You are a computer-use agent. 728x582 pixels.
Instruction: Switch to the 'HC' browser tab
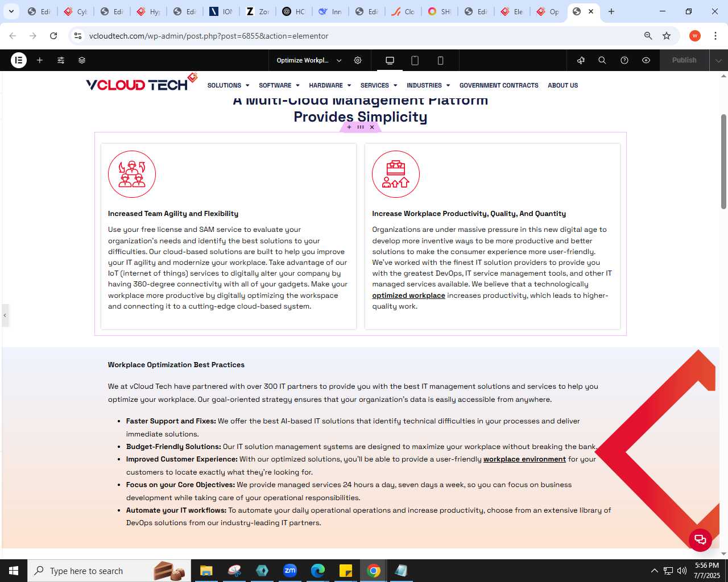(294, 11)
